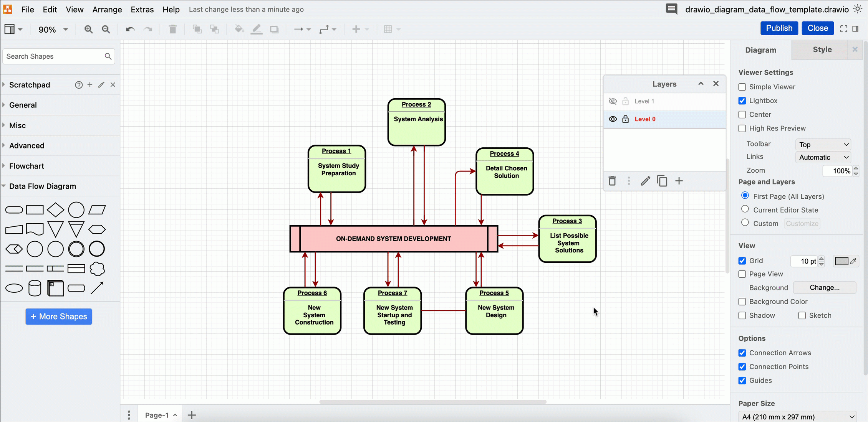Image resolution: width=868 pixels, height=422 pixels.
Task: Enable the Page View checkbox
Action: point(742,274)
